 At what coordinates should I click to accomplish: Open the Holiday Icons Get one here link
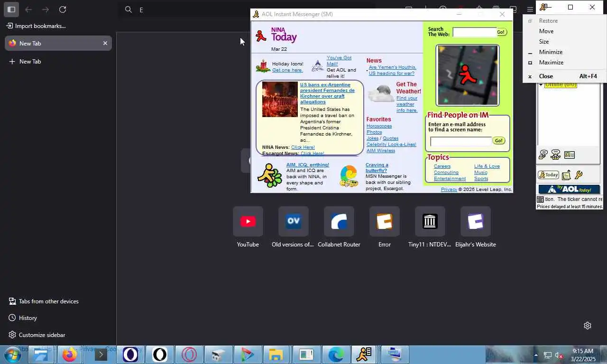click(287, 70)
